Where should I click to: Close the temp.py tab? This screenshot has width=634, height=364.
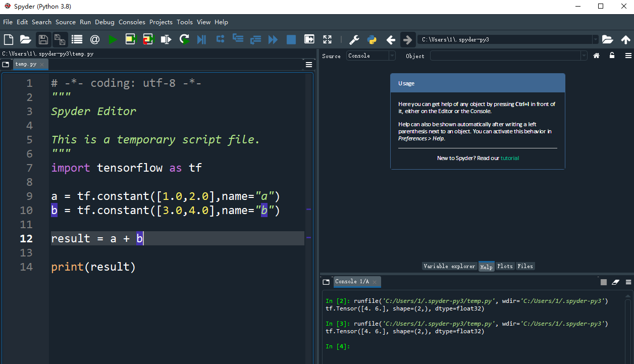tap(42, 65)
